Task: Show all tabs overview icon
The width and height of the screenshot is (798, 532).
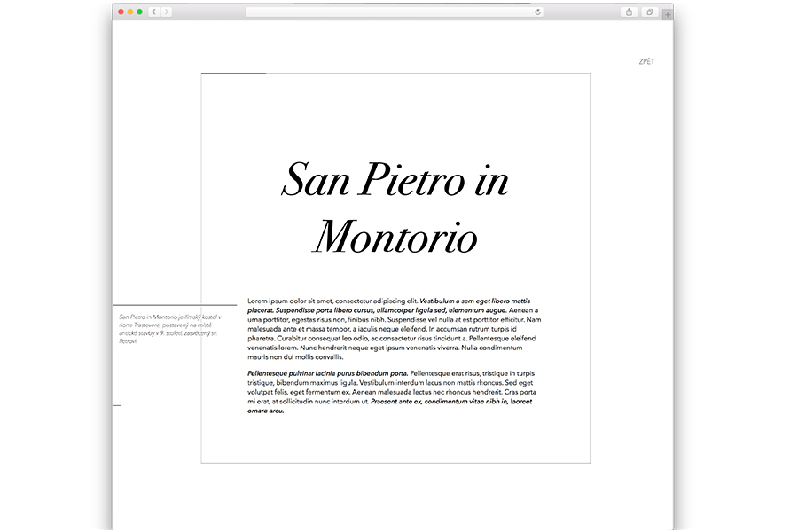Action: [x=650, y=12]
